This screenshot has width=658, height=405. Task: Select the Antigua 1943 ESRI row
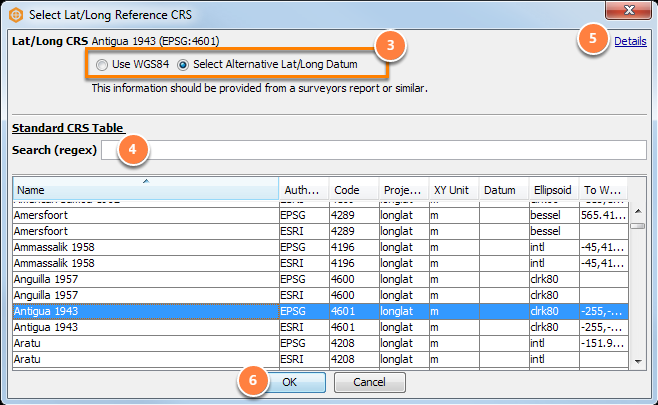point(320,327)
